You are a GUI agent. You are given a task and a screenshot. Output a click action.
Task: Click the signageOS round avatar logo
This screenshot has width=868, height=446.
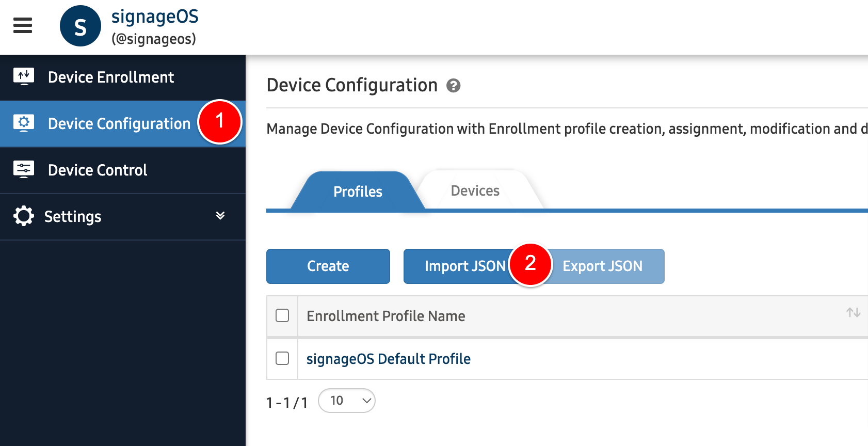(80, 26)
